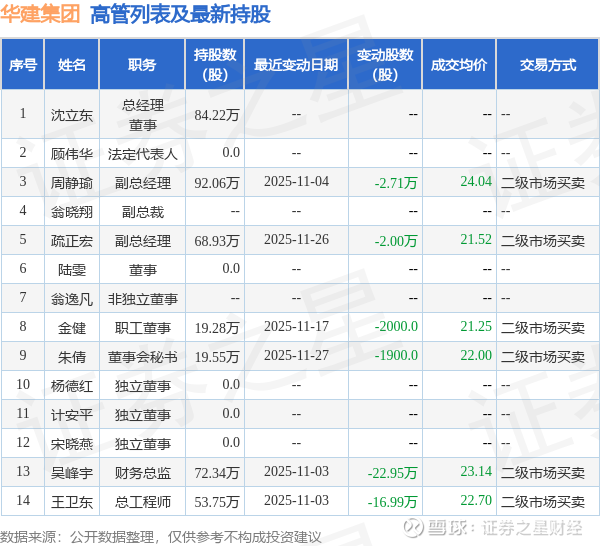The height and width of the screenshot is (546, 600).
Task: Click the name 计安平
Action: [x=72, y=415]
